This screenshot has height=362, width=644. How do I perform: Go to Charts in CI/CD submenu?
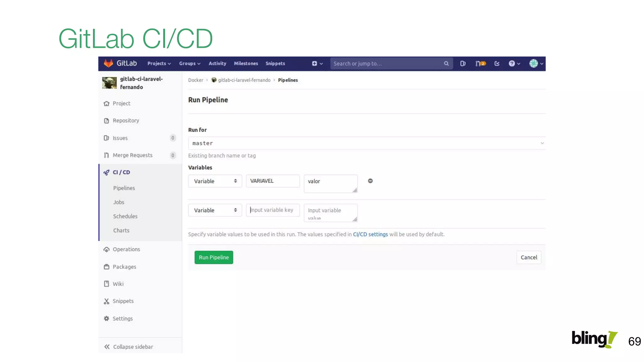[x=121, y=230]
